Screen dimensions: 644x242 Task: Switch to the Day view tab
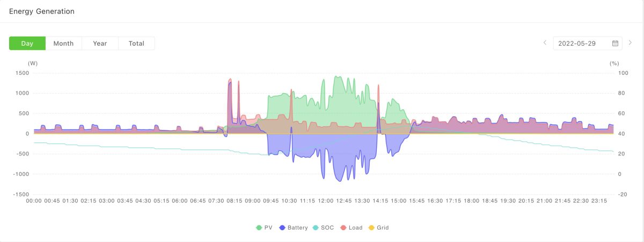[27, 44]
